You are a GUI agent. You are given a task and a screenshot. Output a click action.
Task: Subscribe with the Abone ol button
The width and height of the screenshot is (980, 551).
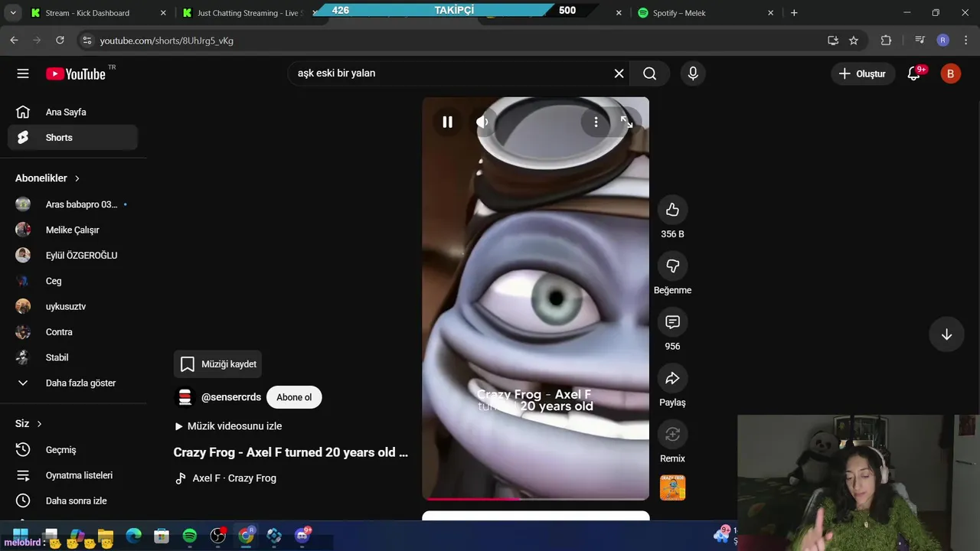pos(294,397)
